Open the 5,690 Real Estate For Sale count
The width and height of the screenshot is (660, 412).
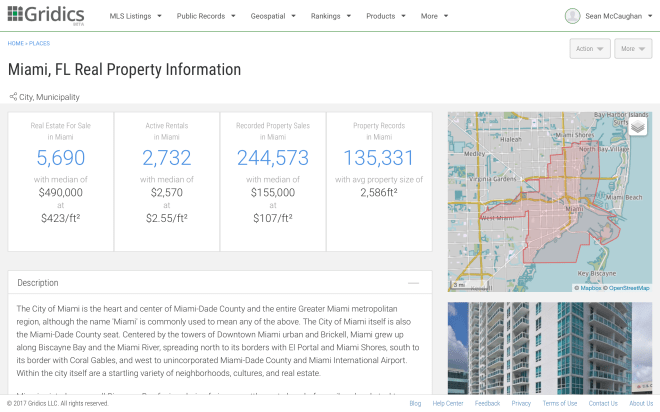pyautogui.click(x=61, y=157)
